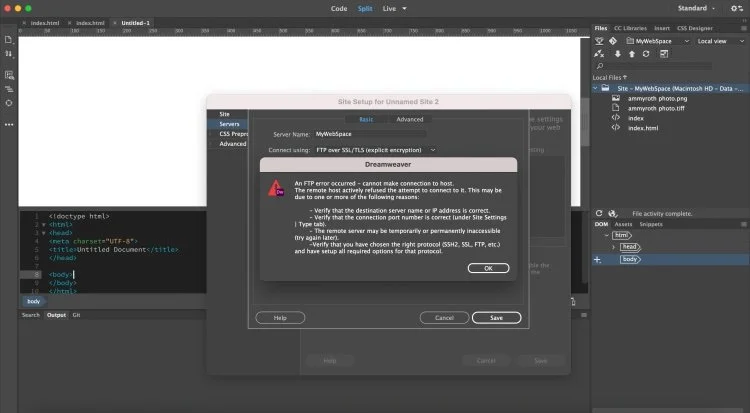Click Help in the server settings dialog
The width and height of the screenshot is (750, 413).
point(280,318)
